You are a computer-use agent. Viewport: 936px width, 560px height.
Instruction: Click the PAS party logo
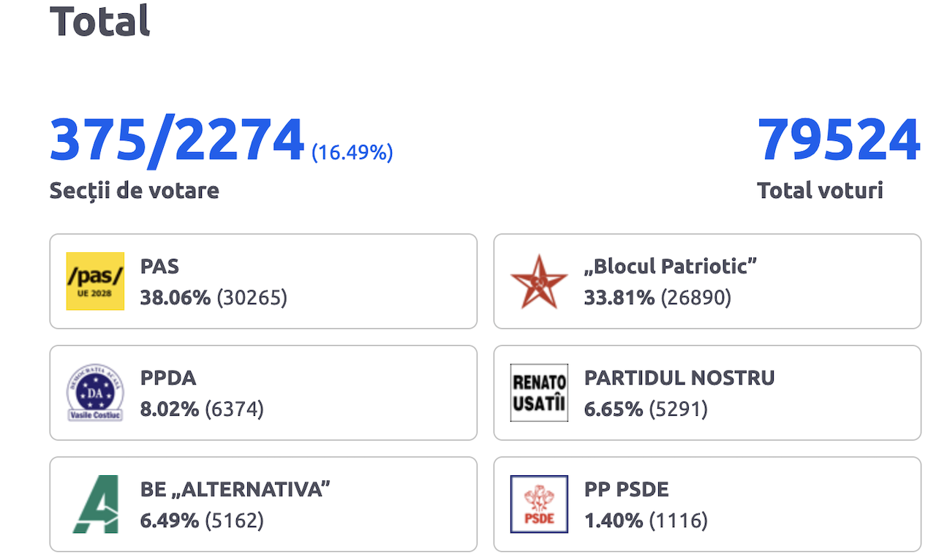[95, 281]
